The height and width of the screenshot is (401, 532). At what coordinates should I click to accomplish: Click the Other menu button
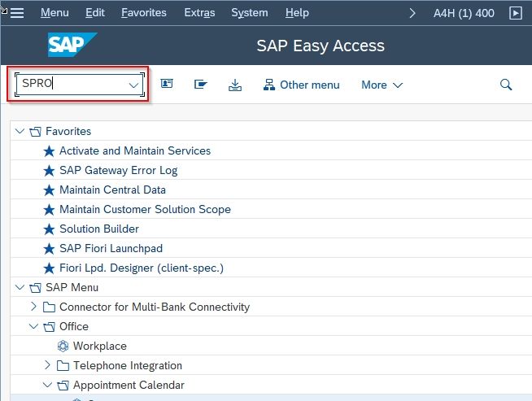301,85
